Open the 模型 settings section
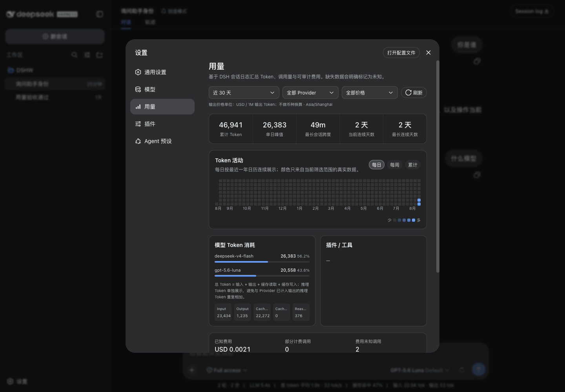The width and height of the screenshot is (565, 392). point(162,89)
